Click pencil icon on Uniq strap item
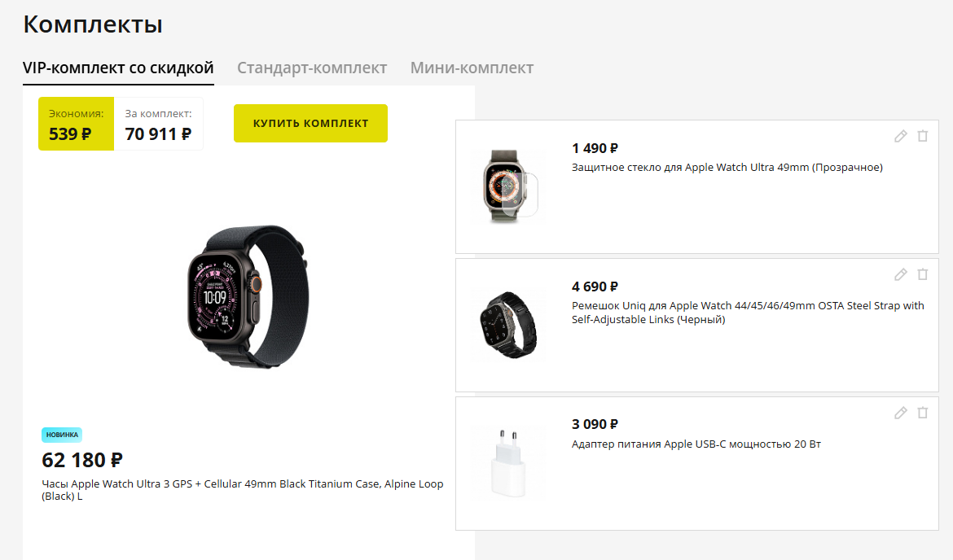The width and height of the screenshot is (953, 560). pyautogui.click(x=901, y=274)
